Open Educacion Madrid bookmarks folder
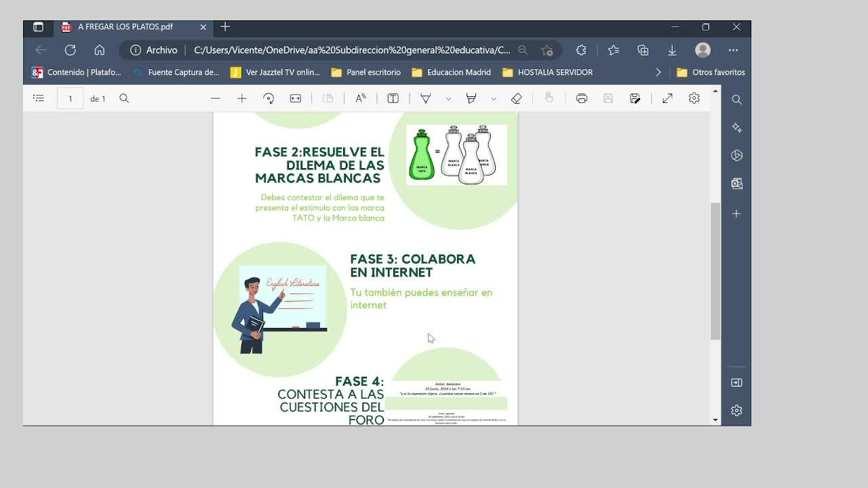 pyautogui.click(x=452, y=73)
